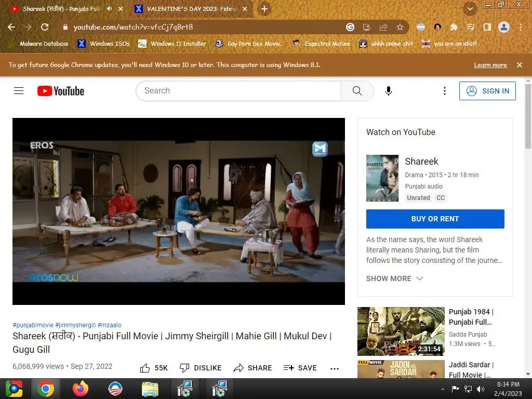Open the media controls toolbar icon
Viewport: 532px width, 399px height.
(470, 27)
